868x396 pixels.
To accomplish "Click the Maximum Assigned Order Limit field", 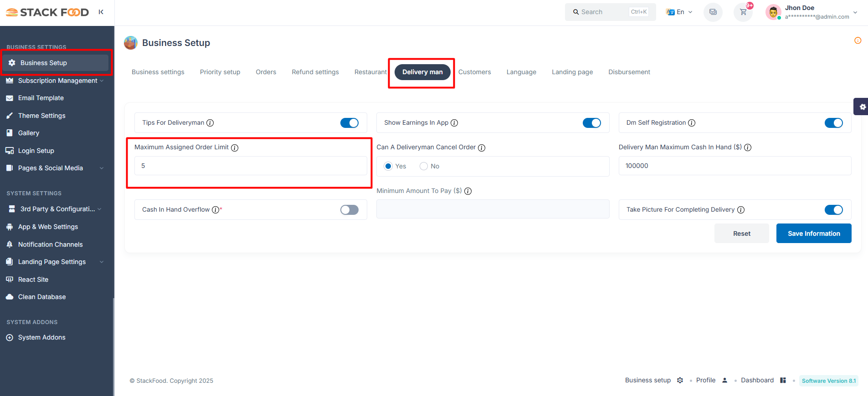I will 251,166.
